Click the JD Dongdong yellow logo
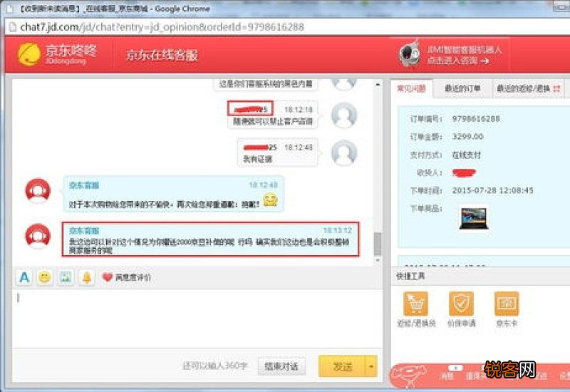 click(29, 54)
